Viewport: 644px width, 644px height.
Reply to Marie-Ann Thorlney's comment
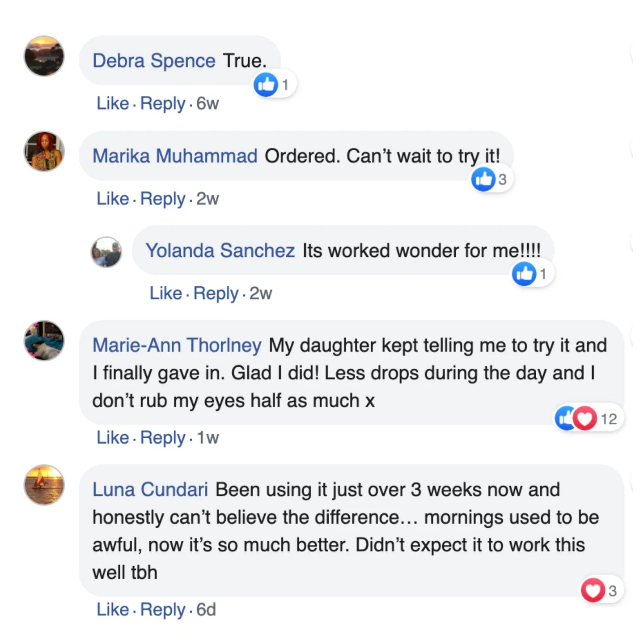click(162, 437)
